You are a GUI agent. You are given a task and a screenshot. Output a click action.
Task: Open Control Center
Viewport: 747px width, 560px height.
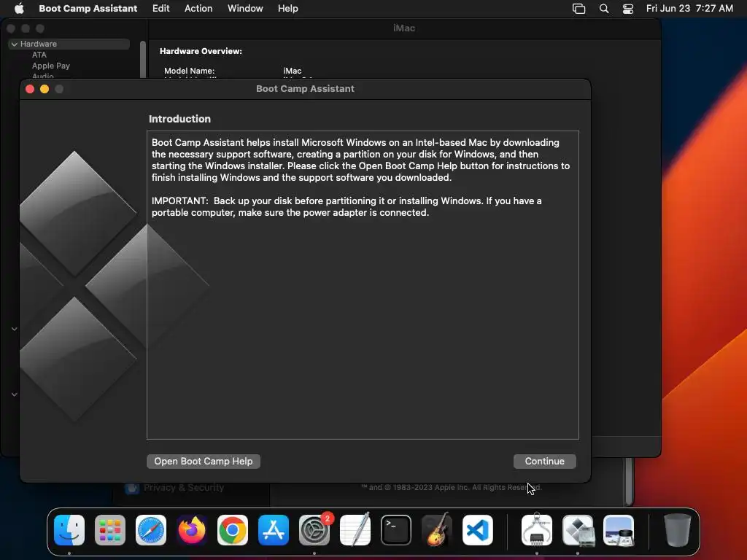628,9
